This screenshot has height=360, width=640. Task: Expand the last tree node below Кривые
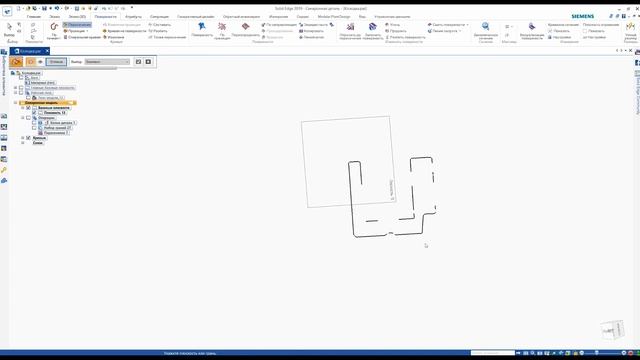pos(23,143)
